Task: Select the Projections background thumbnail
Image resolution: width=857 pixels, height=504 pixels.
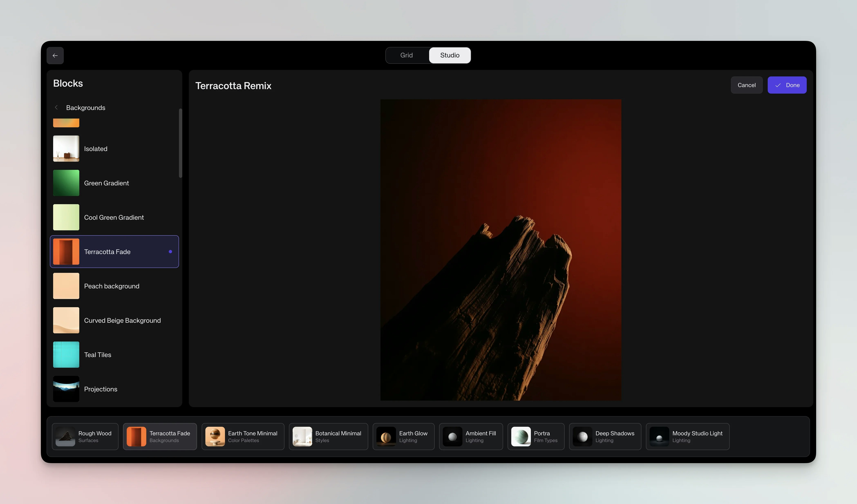Action: tap(66, 389)
